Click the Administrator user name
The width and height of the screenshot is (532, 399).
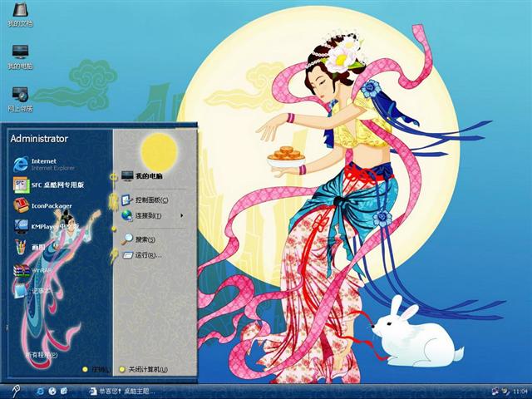coord(39,139)
